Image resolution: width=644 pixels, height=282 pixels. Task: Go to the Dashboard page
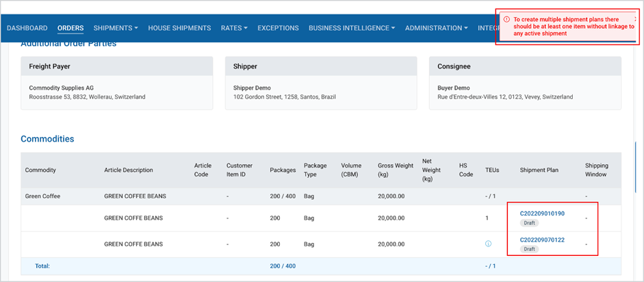click(x=27, y=28)
